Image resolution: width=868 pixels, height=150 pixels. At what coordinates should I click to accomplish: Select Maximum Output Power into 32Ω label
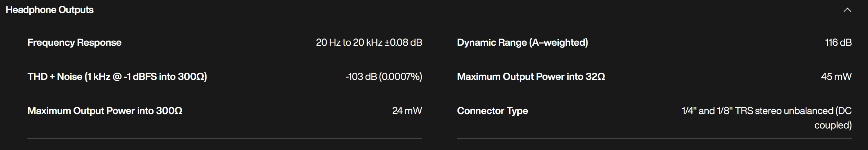(x=531, y=77)
